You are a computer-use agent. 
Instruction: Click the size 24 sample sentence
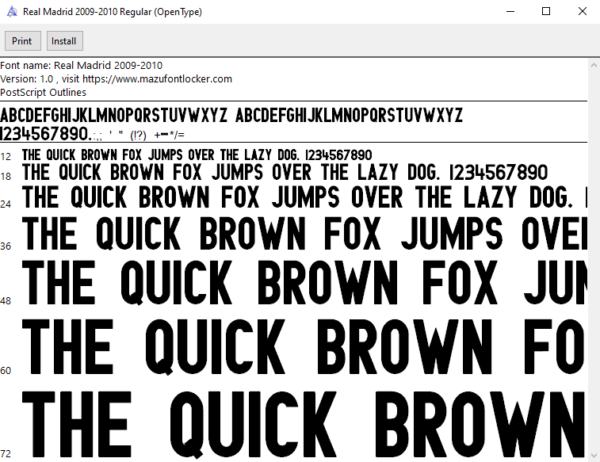coord(305,197)
